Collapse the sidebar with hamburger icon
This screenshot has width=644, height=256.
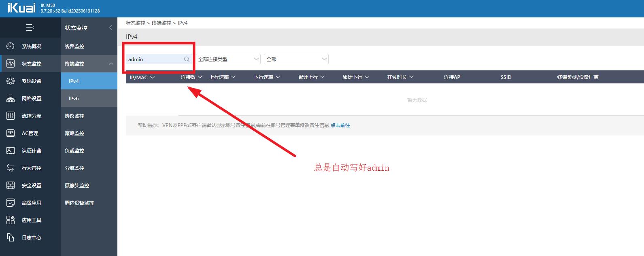[x=30, y=28]
